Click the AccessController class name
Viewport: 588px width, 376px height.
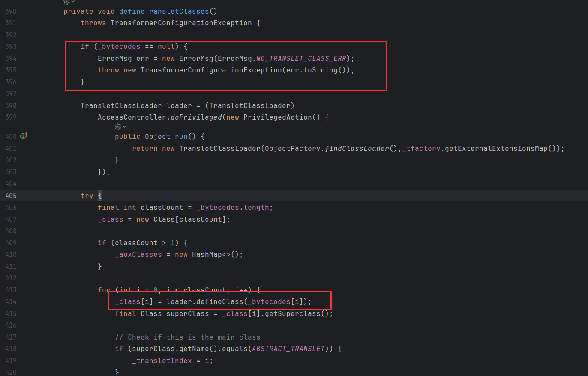(132, 117)
